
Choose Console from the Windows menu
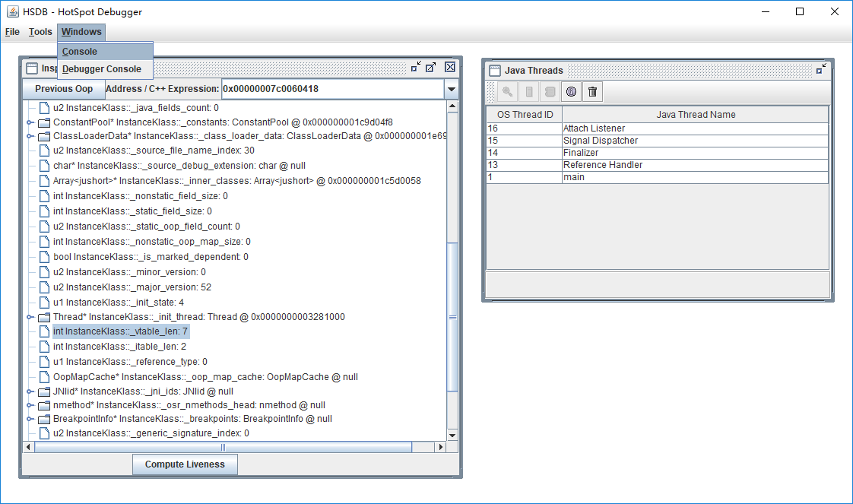105,51
